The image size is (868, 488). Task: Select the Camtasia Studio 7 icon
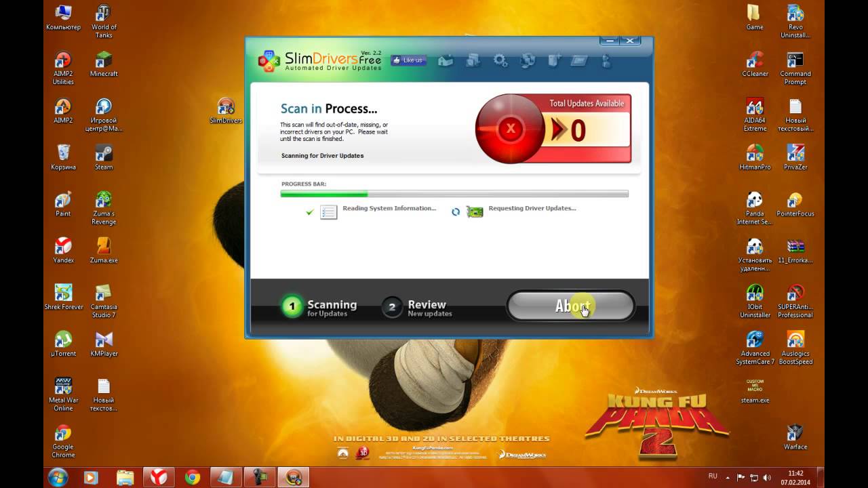pos(104,302)
